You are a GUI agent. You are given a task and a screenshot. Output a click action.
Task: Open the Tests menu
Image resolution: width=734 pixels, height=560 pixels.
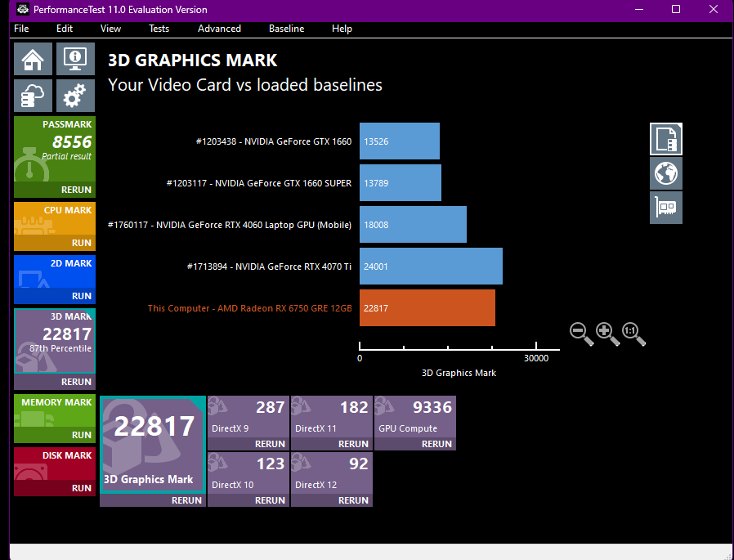(159, 29)
